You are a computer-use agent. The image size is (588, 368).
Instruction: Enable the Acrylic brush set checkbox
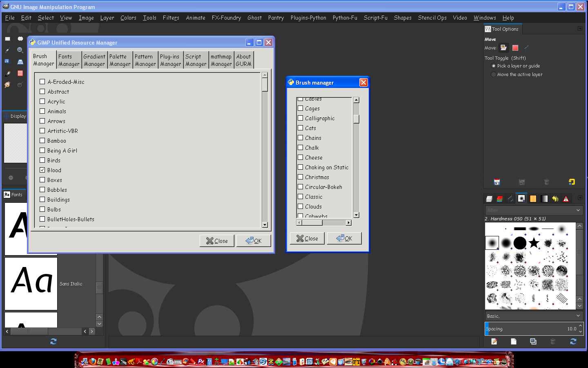(42, 101)
